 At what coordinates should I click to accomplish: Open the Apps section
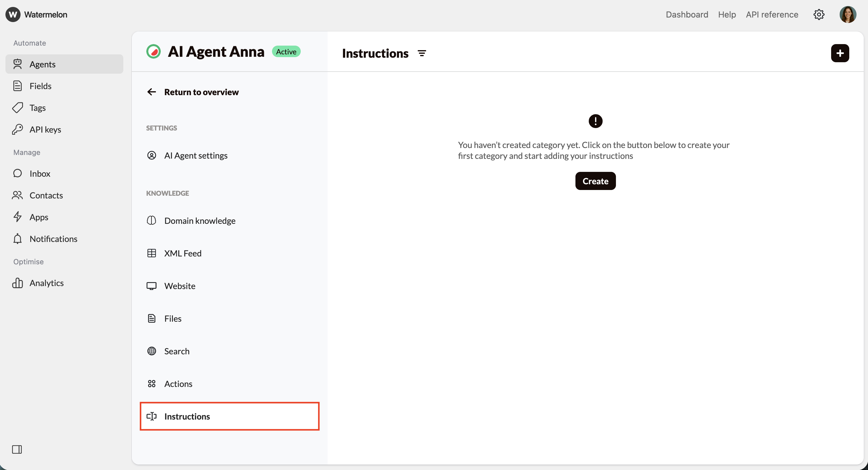pos(39,217)
